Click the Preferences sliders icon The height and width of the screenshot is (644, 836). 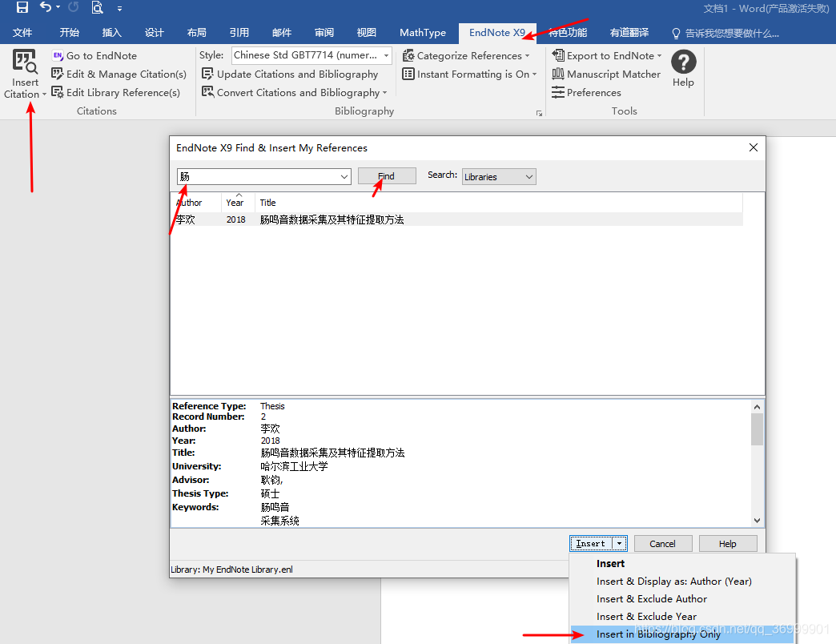(558, 92)
